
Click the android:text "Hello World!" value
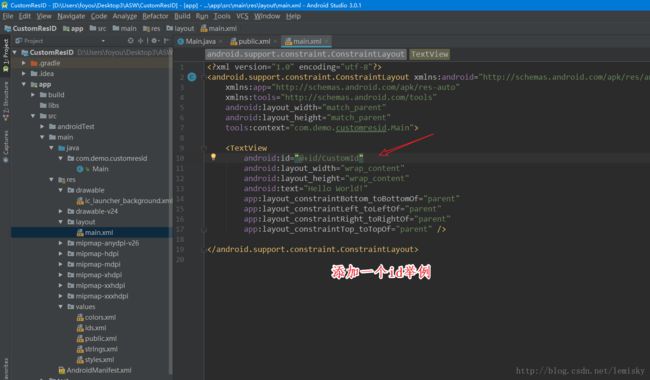[335, 189]
